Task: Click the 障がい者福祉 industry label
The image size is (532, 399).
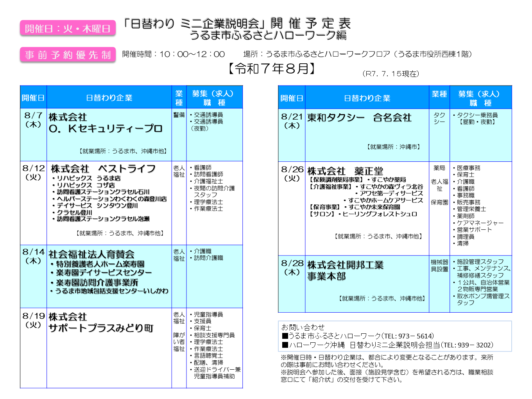Action: 179,342
